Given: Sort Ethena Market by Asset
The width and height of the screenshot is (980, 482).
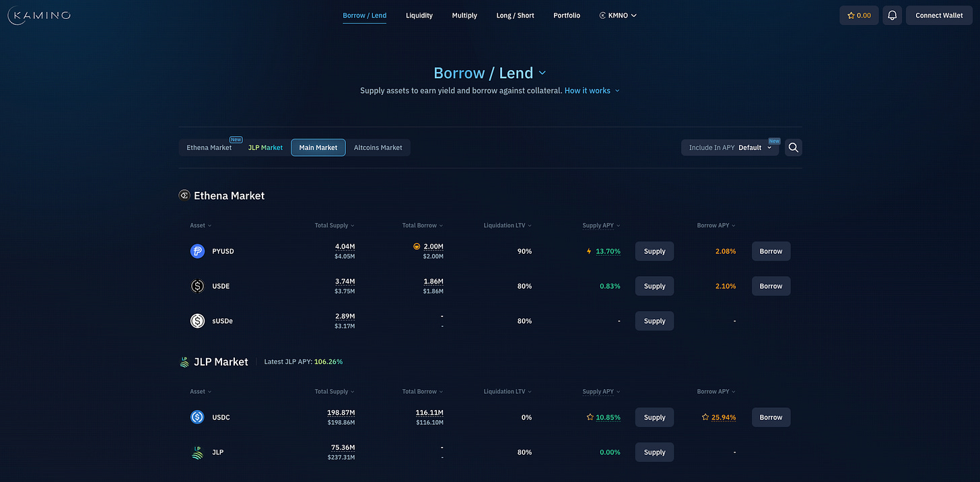Looking at the screenshot, I should coord(201,226).
